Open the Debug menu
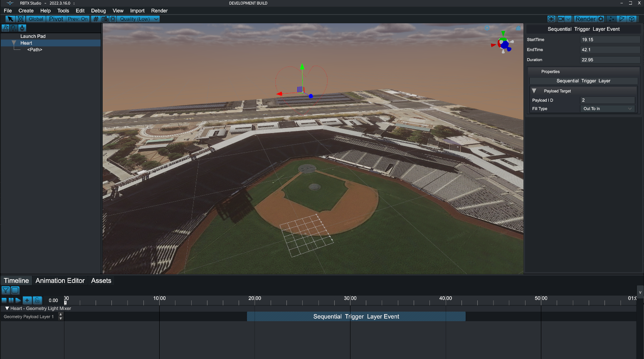Viewport: 644px width, 359px height. (98, 10)
